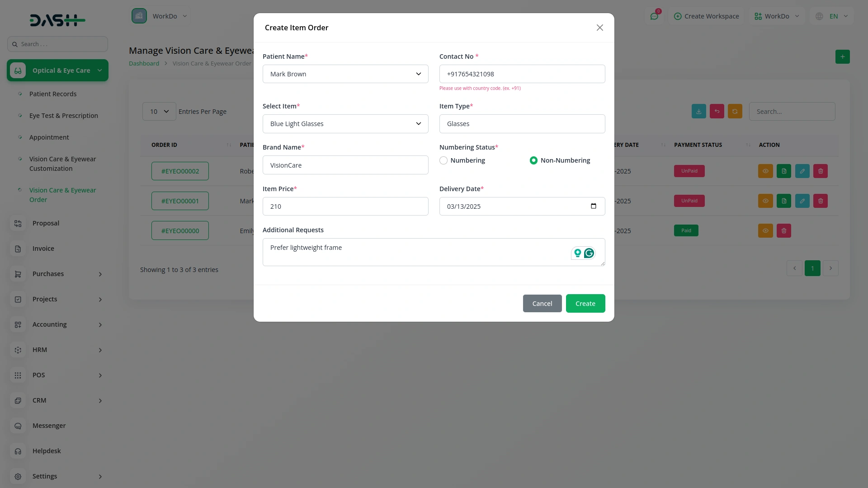Click the delete icon for order #EYEO00000
868x488 pixels.
783,231
